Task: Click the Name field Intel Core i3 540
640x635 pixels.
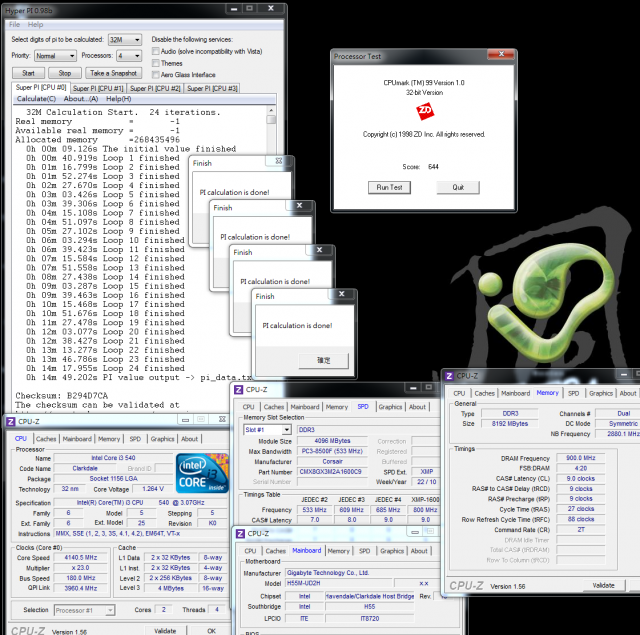Action: coord(113,458)
